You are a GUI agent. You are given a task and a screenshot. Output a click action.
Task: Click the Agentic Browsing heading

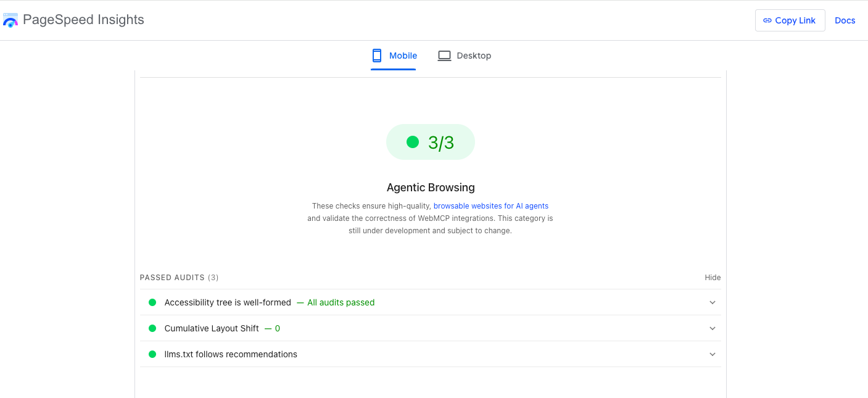(431, 188)
